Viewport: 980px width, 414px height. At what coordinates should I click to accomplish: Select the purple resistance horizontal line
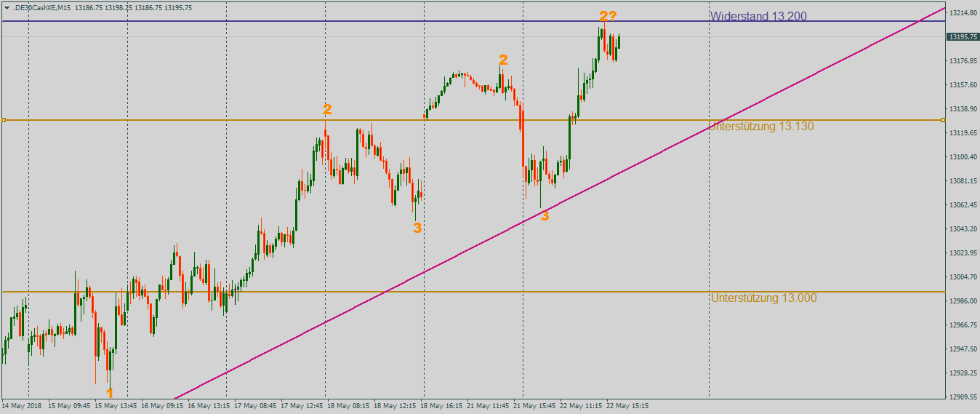coord(473,21)
